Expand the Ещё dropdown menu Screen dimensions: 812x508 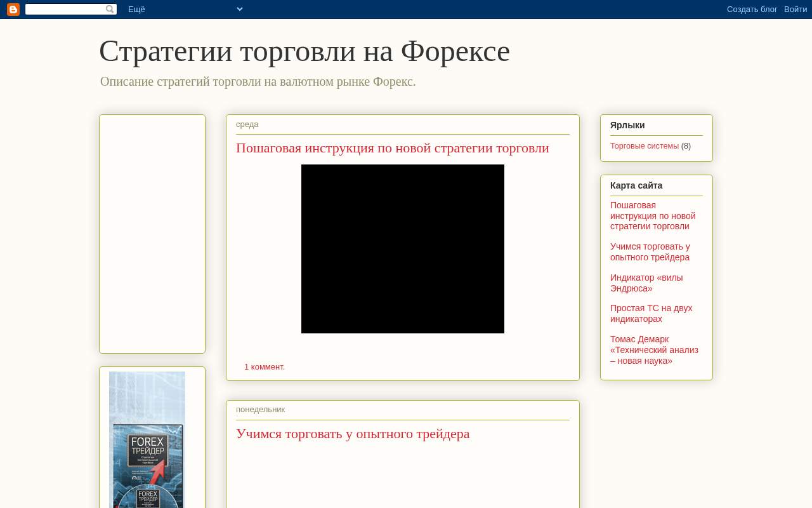tap(185, 10)
